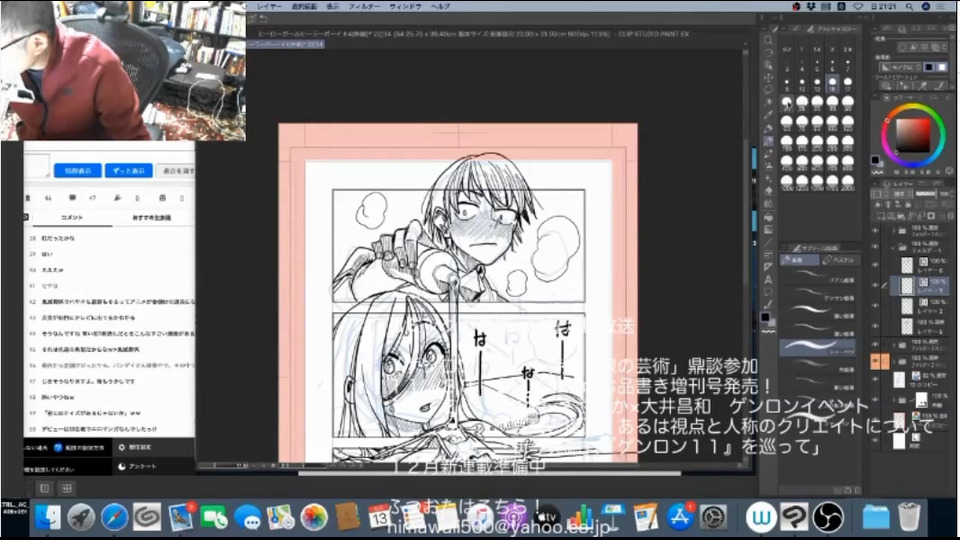Click the first blue button beside ずっと表示
960x540 pixels.
78,171
